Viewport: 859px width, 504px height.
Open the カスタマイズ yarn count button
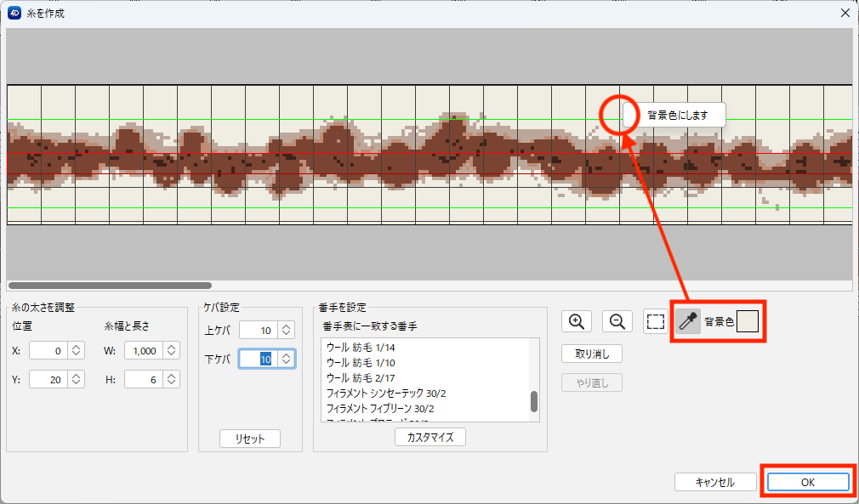pyautogui.click(x=430, y=437)
